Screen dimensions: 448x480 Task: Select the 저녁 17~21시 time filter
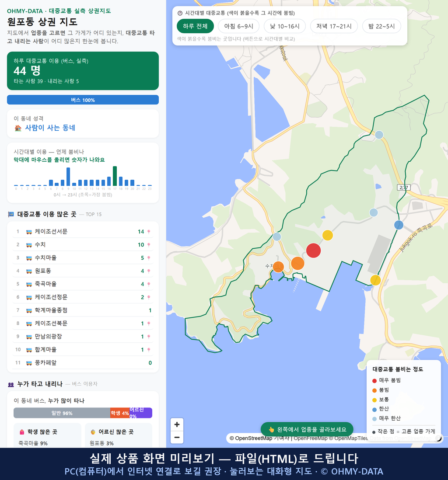(x=334, y=26)
